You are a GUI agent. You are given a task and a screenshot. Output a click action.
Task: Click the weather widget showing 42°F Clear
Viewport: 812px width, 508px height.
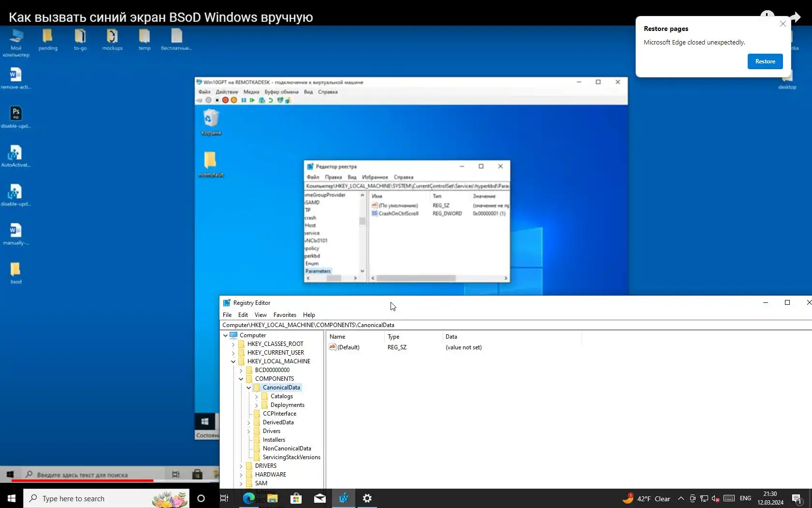click(x=647, y=499)
